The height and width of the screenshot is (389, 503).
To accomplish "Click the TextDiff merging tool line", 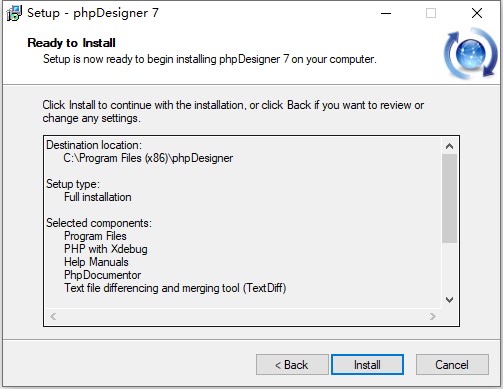I will point(175,288).
